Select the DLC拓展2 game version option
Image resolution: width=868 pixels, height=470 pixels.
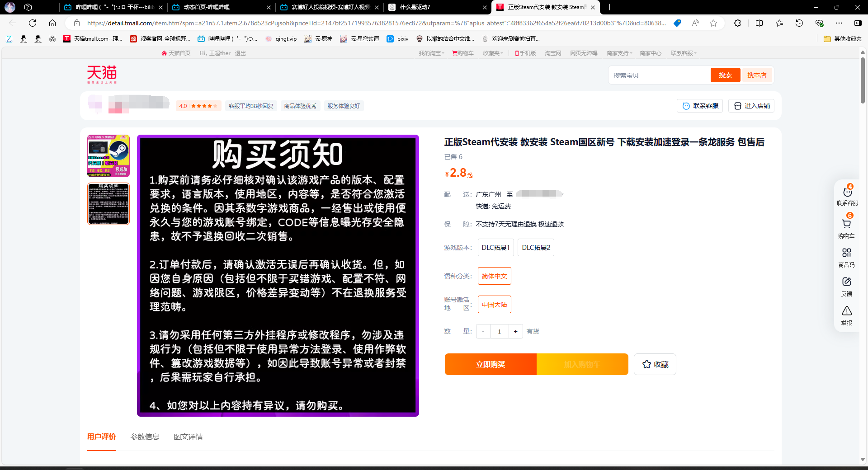point(536,248)
